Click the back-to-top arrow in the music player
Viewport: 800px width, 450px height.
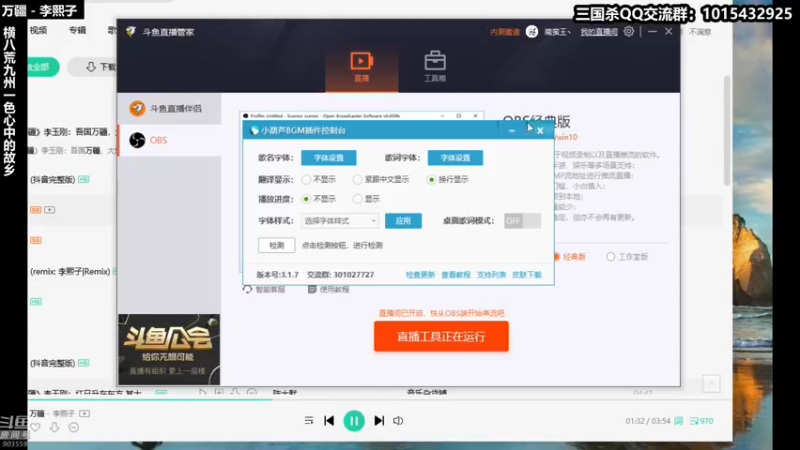coord(711,384)
